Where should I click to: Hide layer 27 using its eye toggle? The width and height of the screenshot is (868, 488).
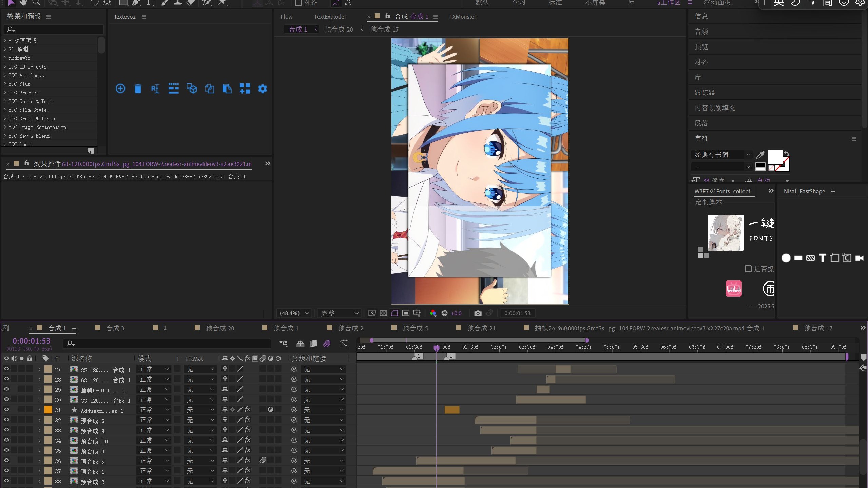point(6,369)
